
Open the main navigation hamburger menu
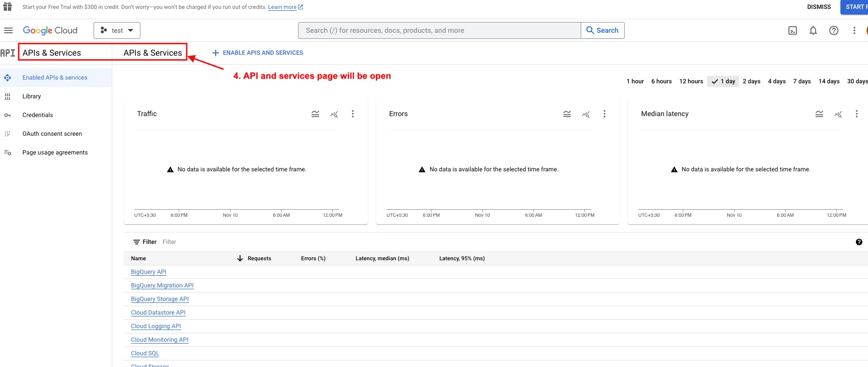coord(8,30)
